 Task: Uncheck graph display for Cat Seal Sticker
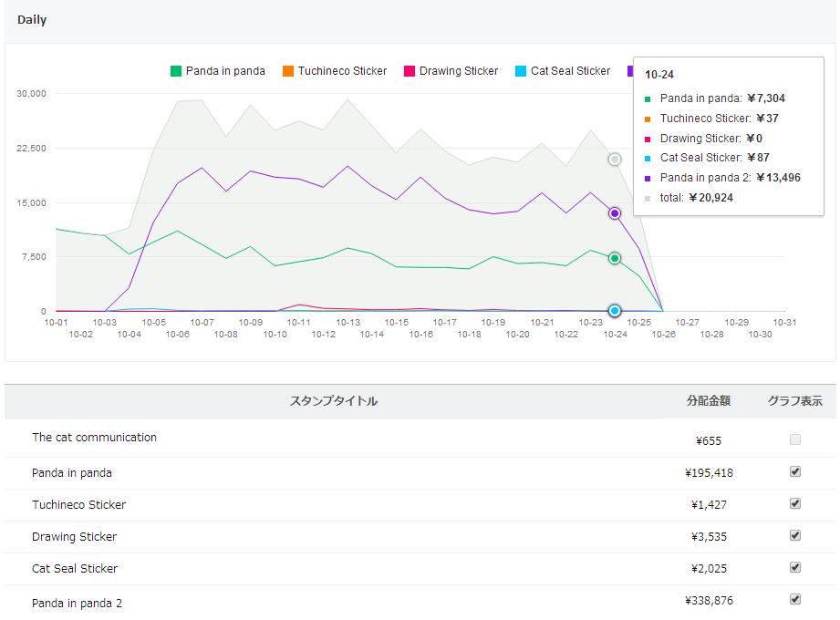point(795,567)
